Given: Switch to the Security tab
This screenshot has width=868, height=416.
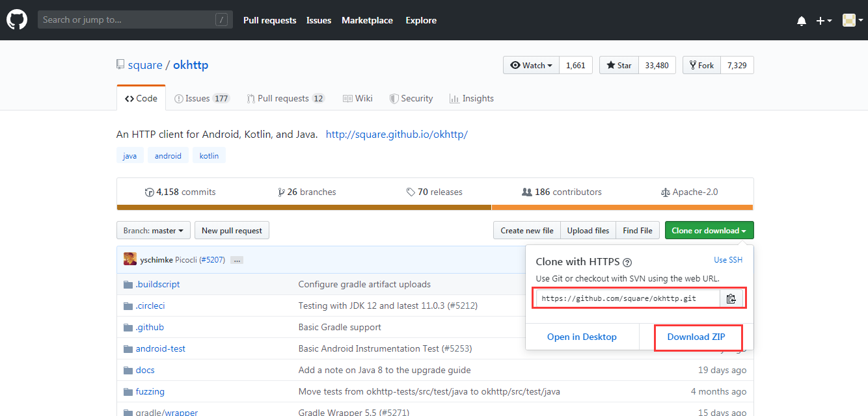Looking at the screenshot, I should (x=411, y=98).
